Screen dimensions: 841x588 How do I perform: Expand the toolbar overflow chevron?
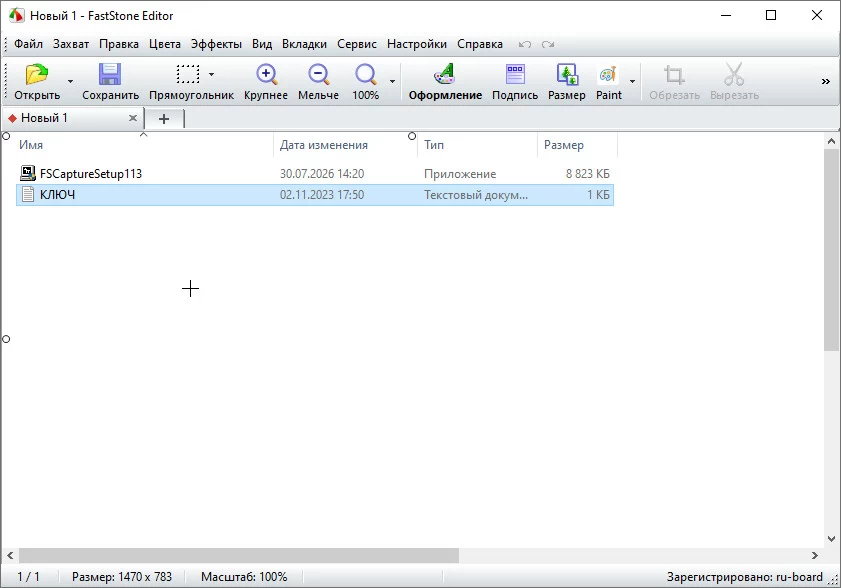pyautogui.click(x=825, y=82)
